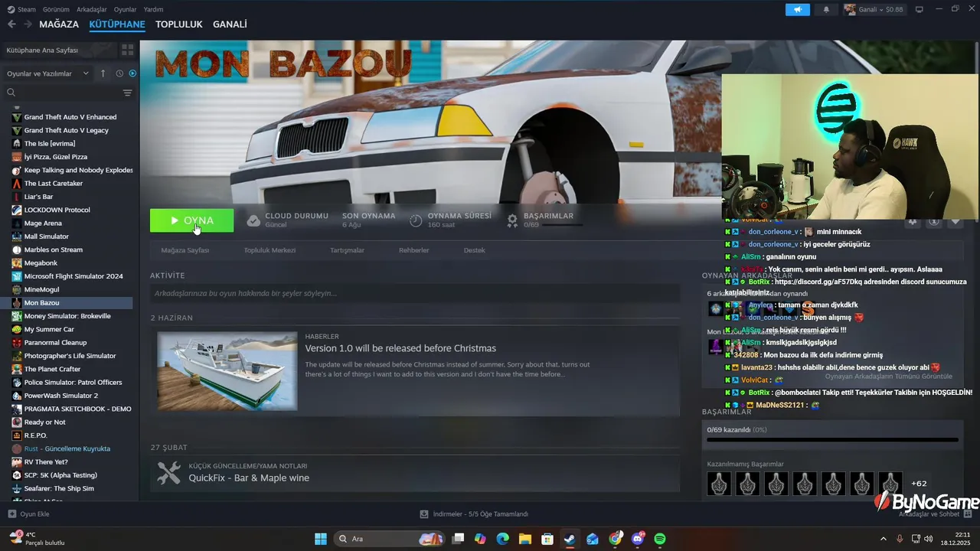The width and height of the screenshot is (980, 551).
Task: Click the Başarımlar gear icon
Action: pyautogui.click(x=512, y=220)
